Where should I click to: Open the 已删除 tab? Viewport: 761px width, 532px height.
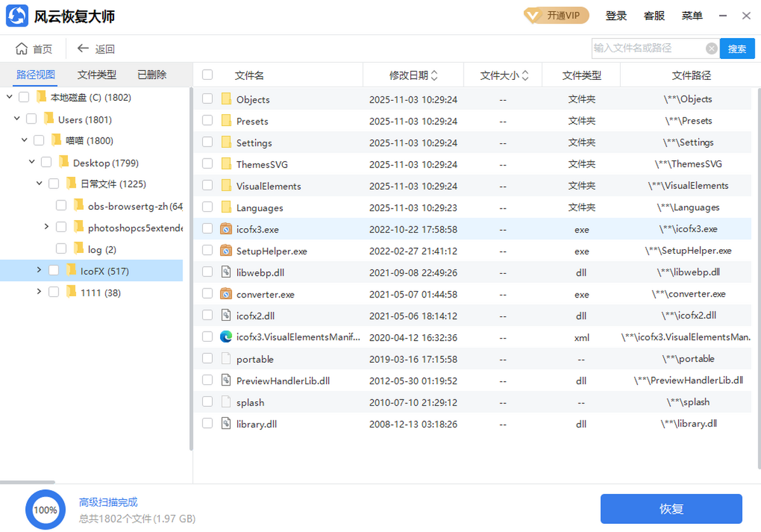[x=152, y=75]
